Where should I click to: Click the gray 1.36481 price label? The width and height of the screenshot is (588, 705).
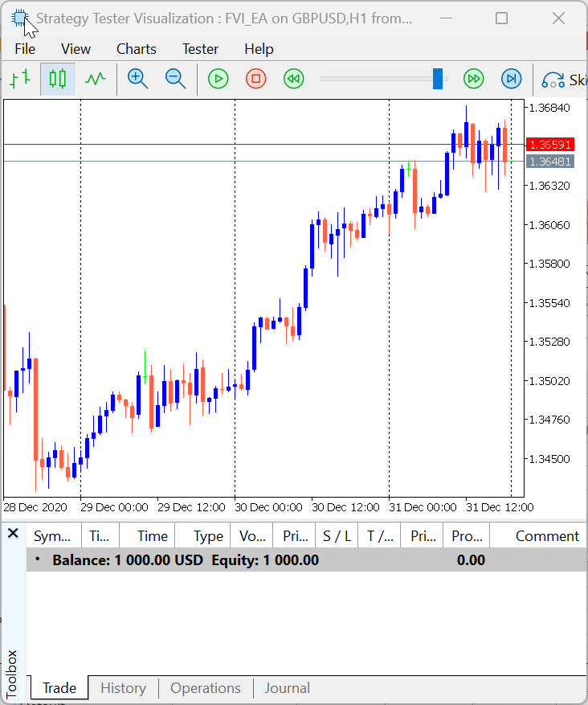pyautogui.click(x=549, y=162)
